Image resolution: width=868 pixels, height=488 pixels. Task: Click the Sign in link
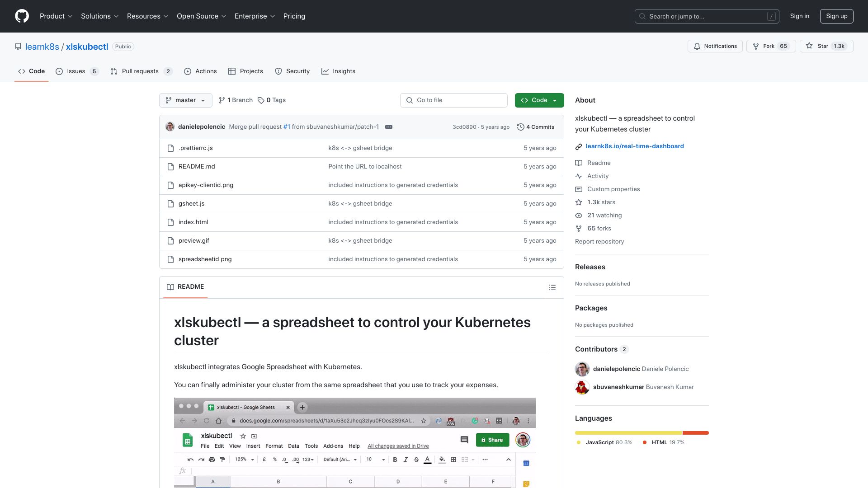click(799, 16)
